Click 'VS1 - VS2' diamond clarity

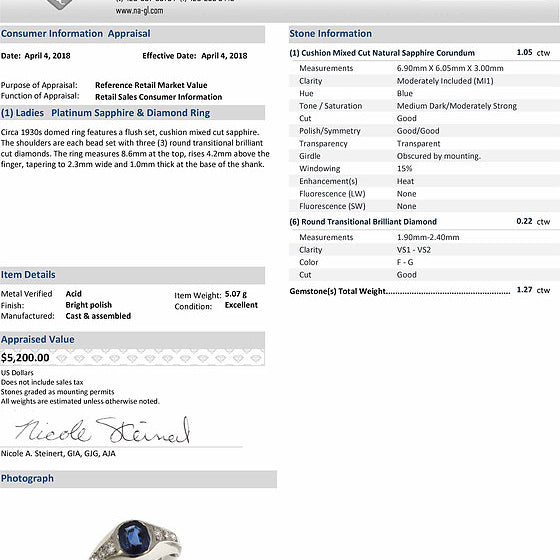click(x=414, y=250)
